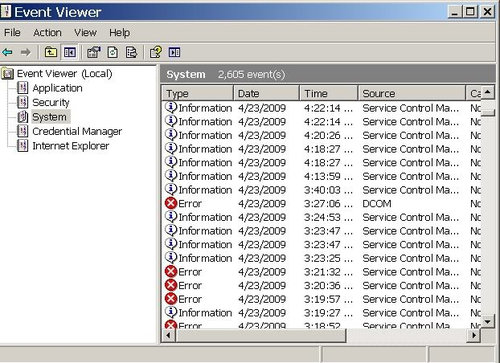
Task: Open the Action menu
Action: click(x=47, y=33)
